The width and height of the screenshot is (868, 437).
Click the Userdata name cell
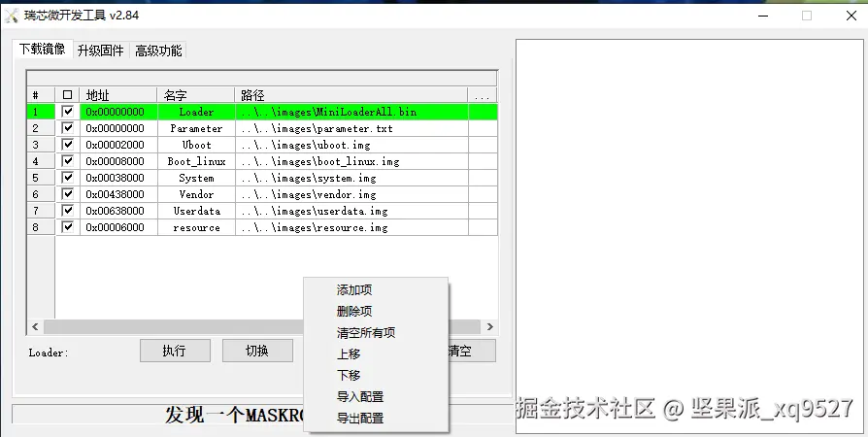pyautogui.click(x=196, y=211)
